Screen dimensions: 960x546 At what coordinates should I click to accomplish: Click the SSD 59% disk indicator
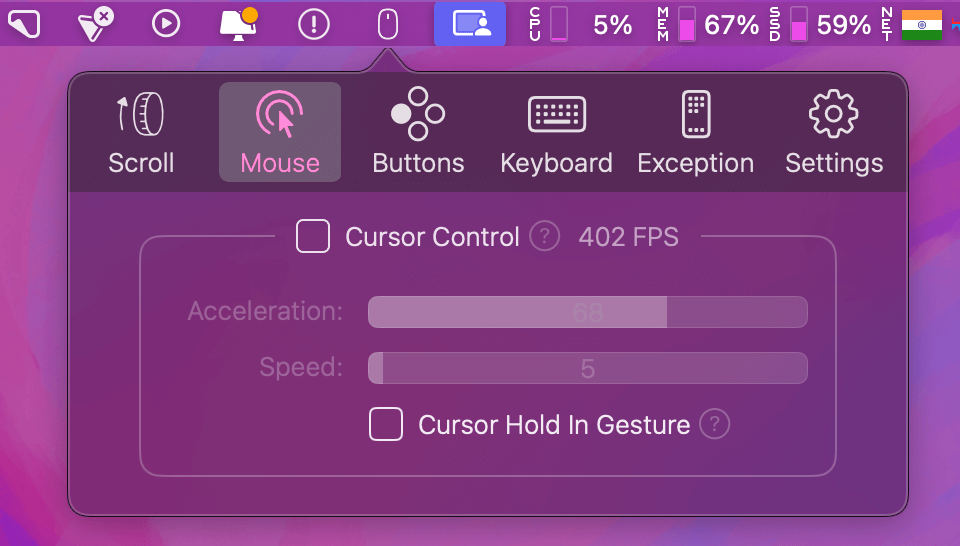[x=820, y=24]
